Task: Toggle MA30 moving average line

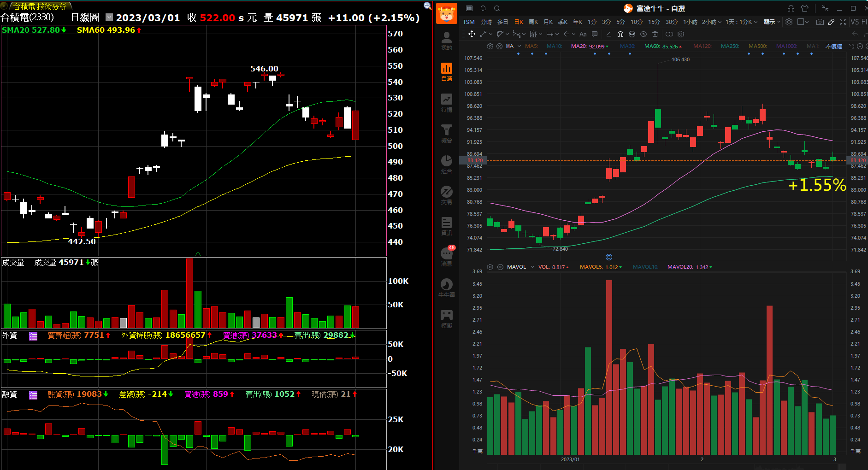Action: (628, 46)
